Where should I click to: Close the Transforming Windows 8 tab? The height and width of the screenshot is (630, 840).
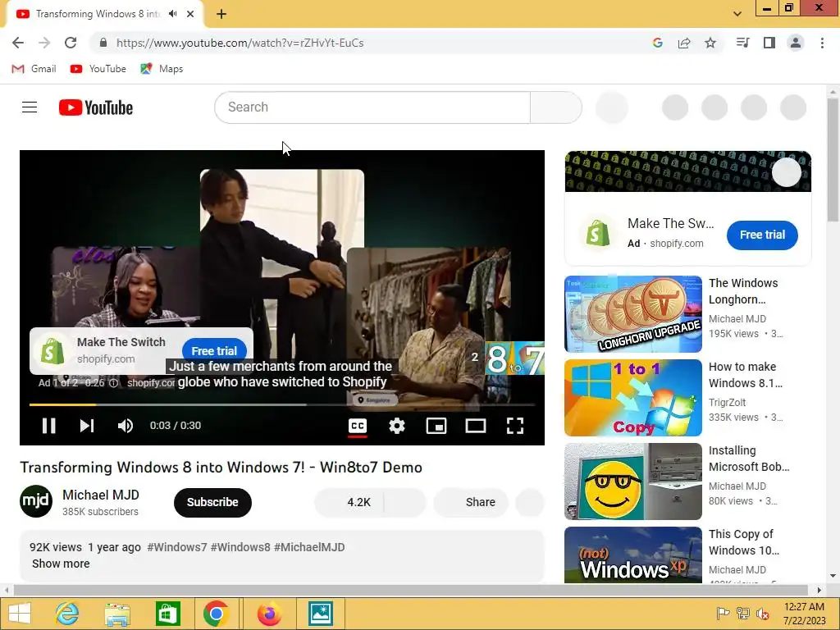coord(190,14)
